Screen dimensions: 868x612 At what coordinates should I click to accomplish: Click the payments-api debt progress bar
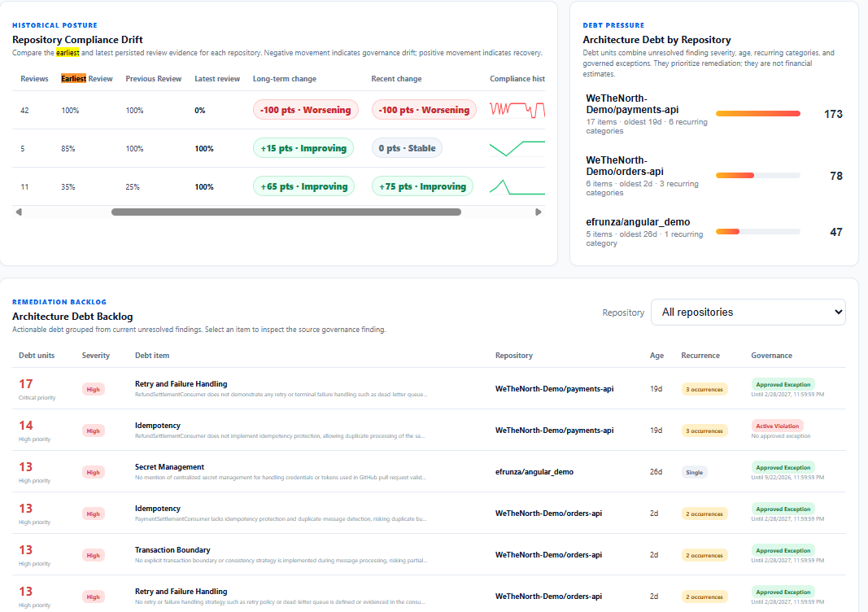point(758,114)
